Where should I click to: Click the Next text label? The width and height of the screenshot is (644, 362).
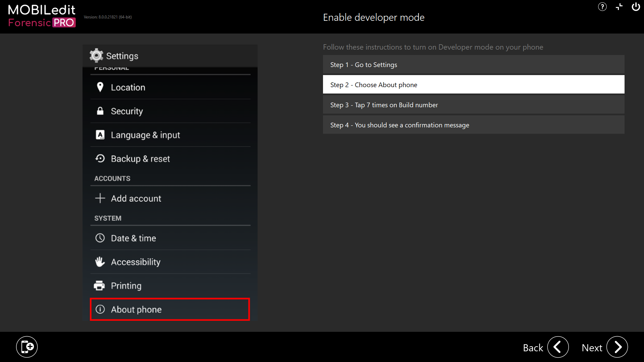tap(592, 348)
